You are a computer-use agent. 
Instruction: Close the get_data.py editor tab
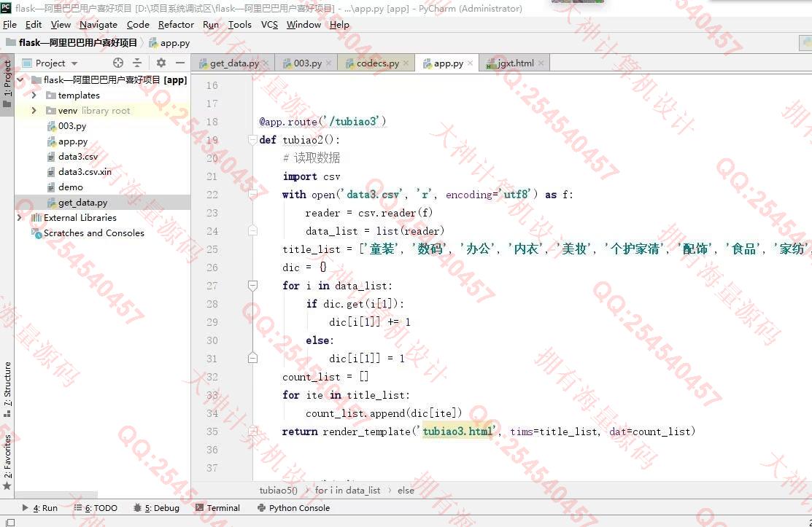pos(266,63)
